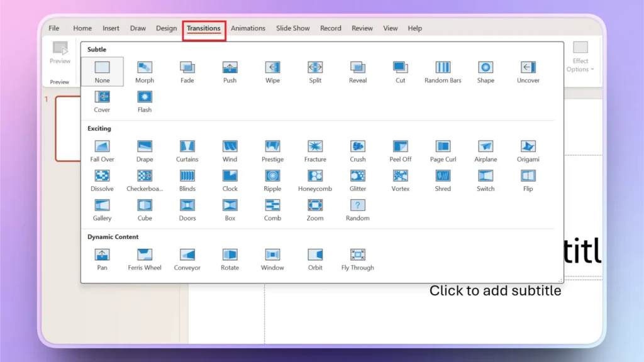Choose the Shape transition

point(486,72)
